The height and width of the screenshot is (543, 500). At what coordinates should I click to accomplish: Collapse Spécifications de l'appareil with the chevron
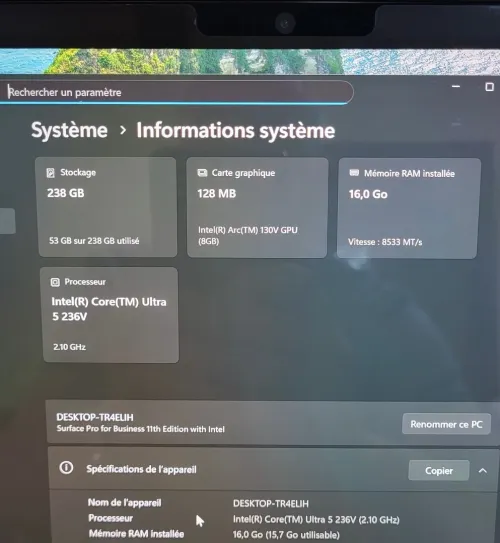tap(483, 471)
